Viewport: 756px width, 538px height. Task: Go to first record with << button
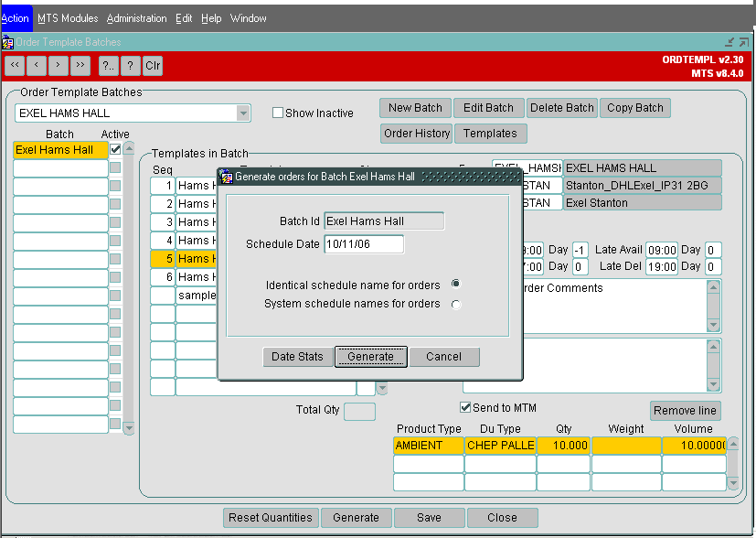15,66
